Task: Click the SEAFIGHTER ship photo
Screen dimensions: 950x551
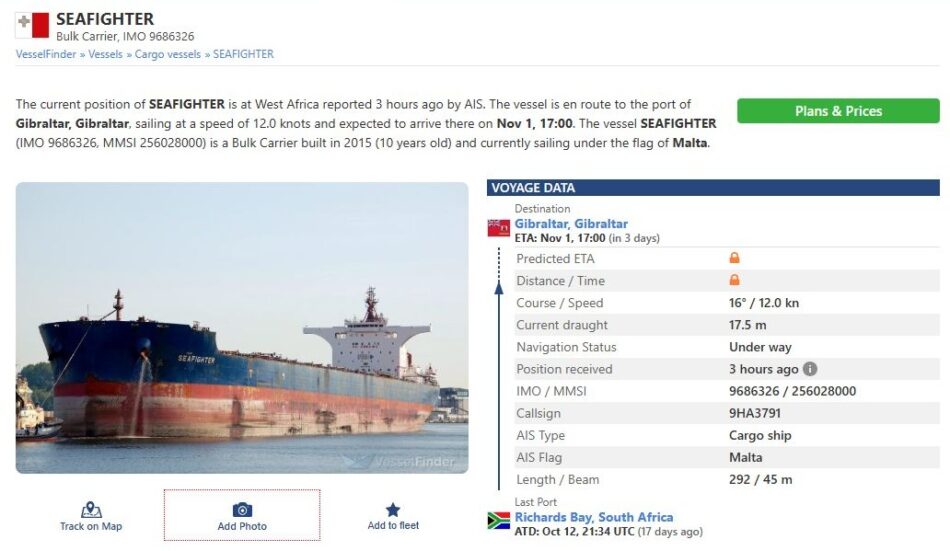Action: 242,328
